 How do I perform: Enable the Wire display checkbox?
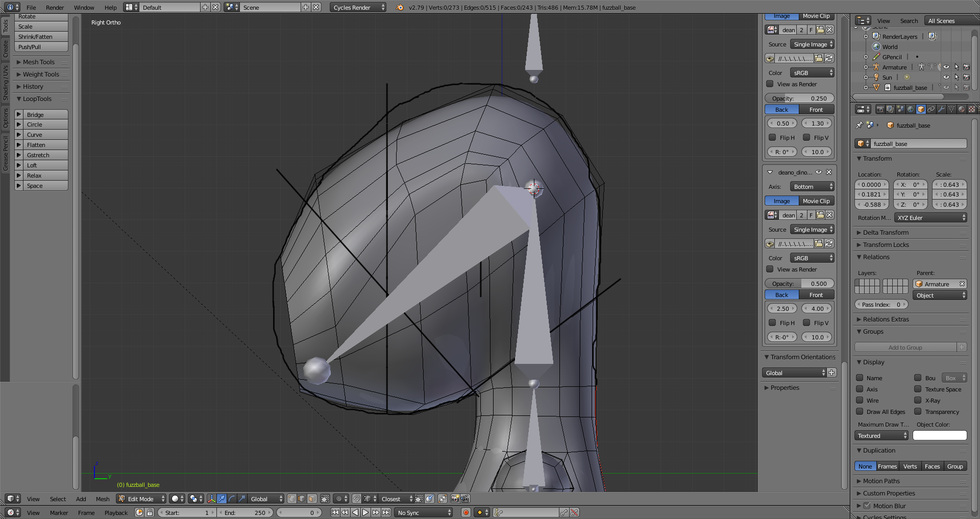860,400
